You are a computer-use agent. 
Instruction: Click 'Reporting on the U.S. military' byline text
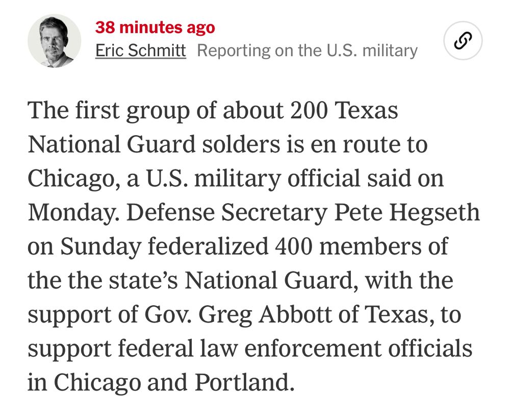pyautogui.click(x=308, y=51)
